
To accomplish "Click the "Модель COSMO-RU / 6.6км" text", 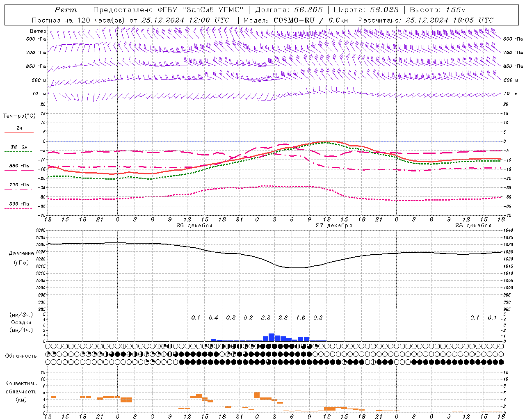I will 295,20.
